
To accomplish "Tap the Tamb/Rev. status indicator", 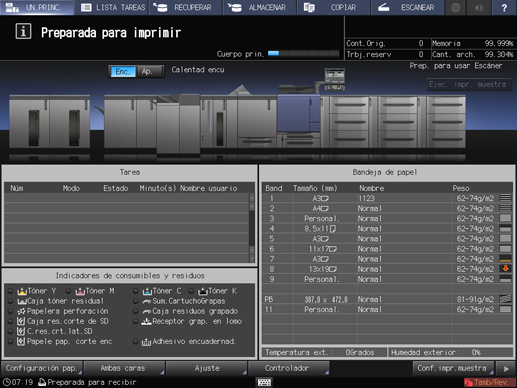I will coord(489,382).
